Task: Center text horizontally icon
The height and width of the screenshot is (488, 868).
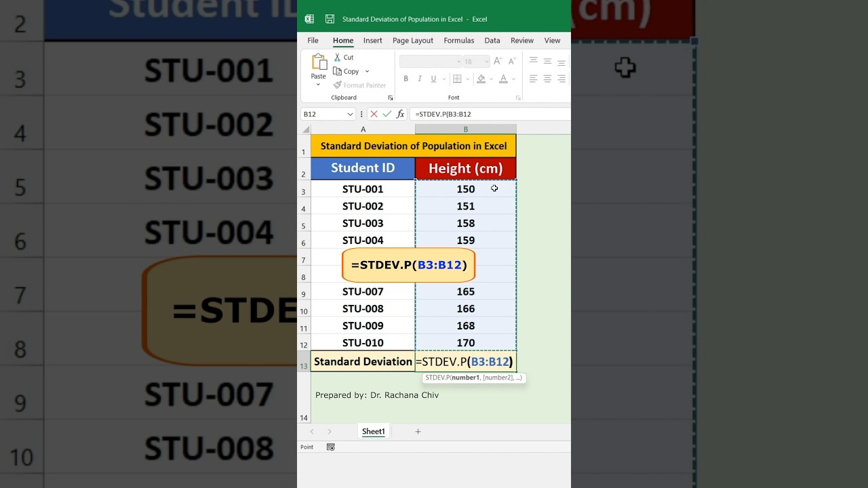Action: click(x=547, y=79)
